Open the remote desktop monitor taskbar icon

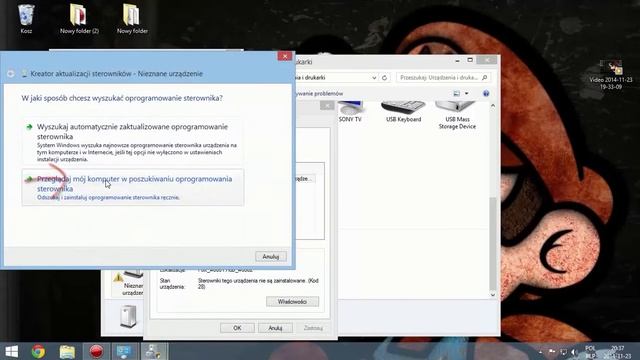click(124, 351)
